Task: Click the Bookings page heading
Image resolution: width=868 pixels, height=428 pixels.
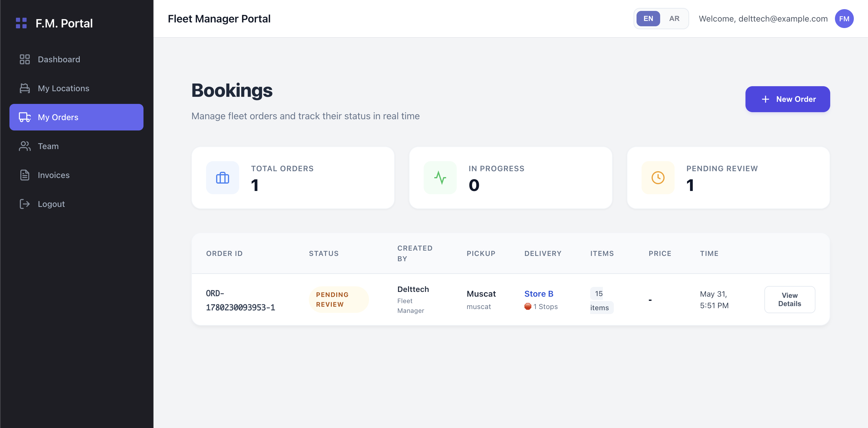Action: (x=232, y=91)
